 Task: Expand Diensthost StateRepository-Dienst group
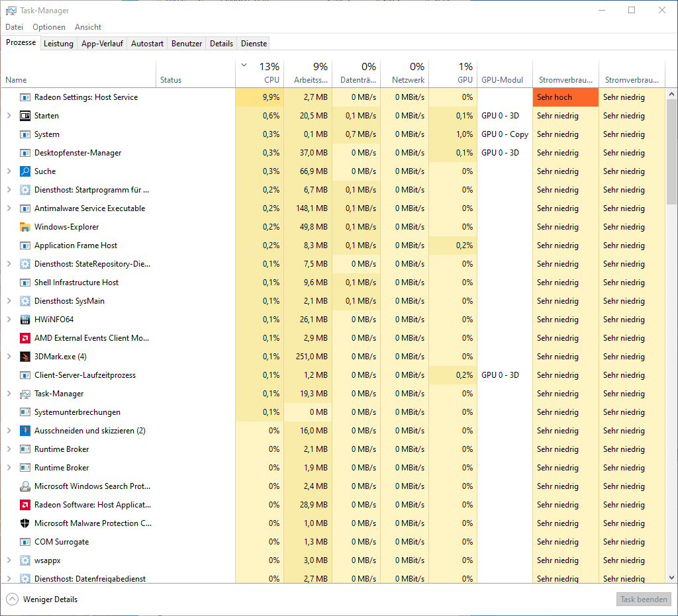(9, 264)
